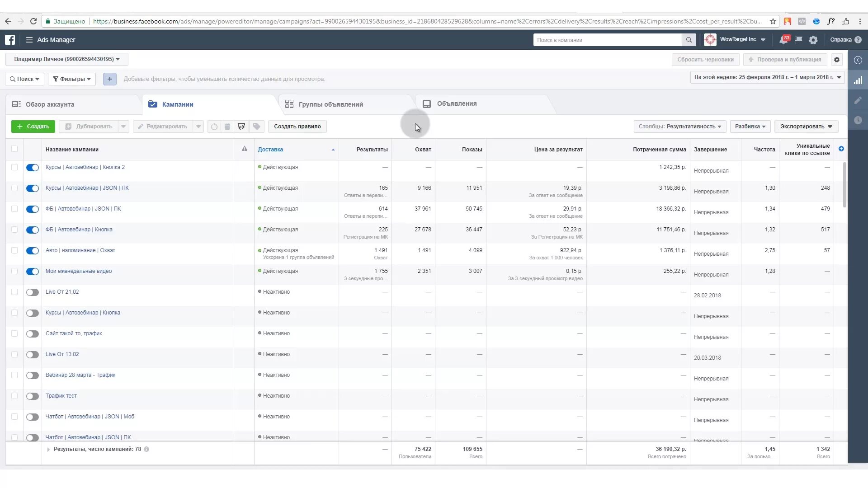Open the account selector Владимир Личное dropdown
868x488 pixels.
(x=67, y=59)
